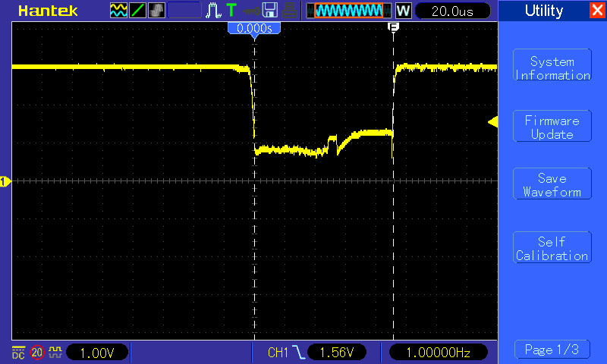Close the Utility menu panel
Viewport: 607px width, 364px height.
tap(597, 10)
